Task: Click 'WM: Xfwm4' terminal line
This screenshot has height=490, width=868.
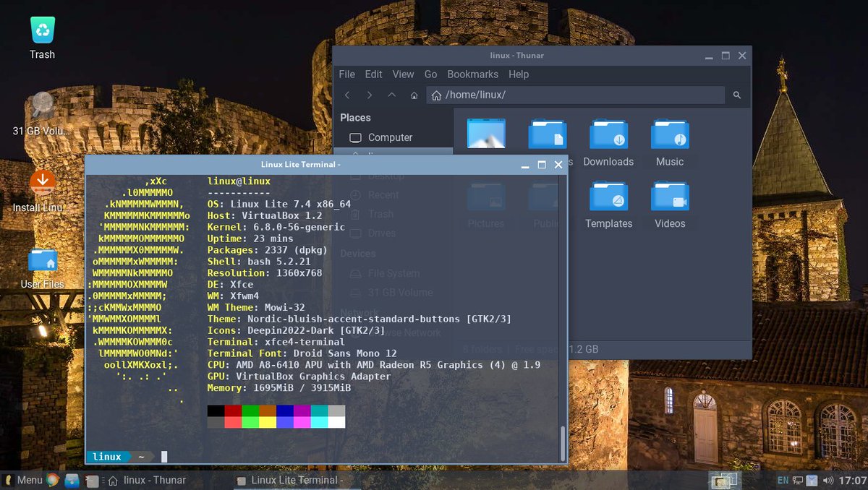Action: (233, 296)
